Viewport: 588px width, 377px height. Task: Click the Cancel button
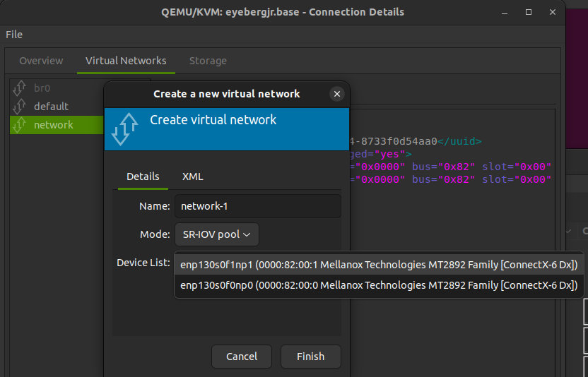coord(242,357)
